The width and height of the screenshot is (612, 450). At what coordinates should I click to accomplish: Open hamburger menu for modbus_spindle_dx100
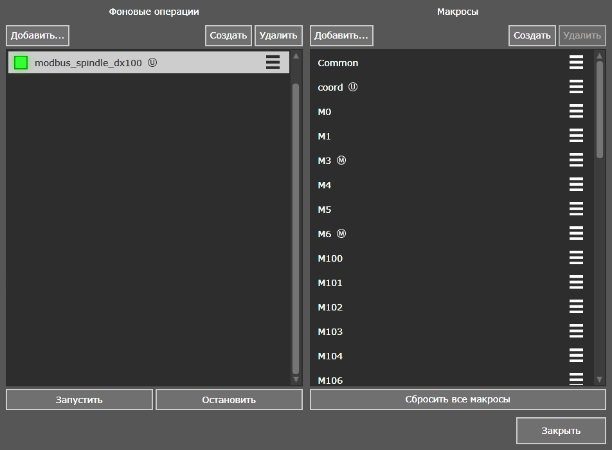coord(273,62)
